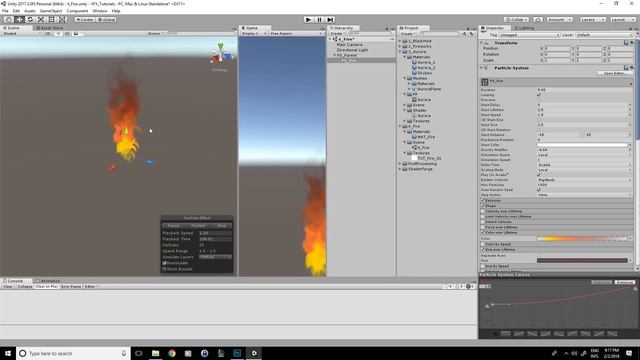
Task: Click the scene orientation gizmo
Action: click(x=220, y=54)
